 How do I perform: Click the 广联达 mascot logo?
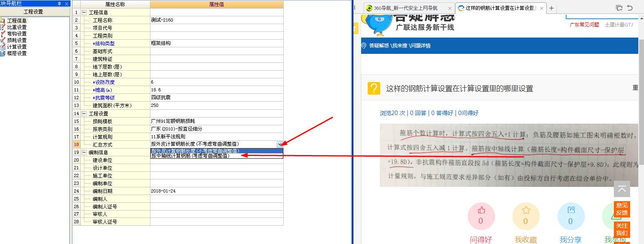(x=377, y=25)
